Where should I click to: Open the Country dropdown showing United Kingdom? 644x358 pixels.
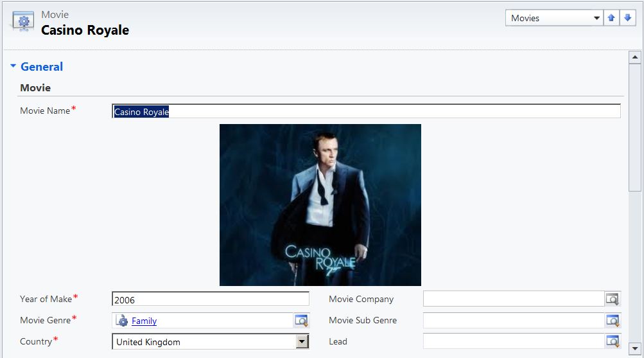pyautogui.click(x=211, y=341)
